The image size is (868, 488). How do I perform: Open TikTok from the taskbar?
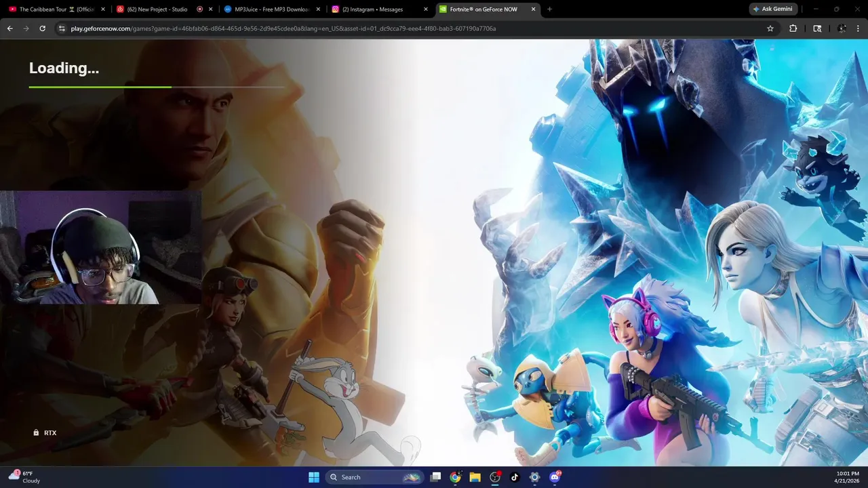click(x=515, y=477)
